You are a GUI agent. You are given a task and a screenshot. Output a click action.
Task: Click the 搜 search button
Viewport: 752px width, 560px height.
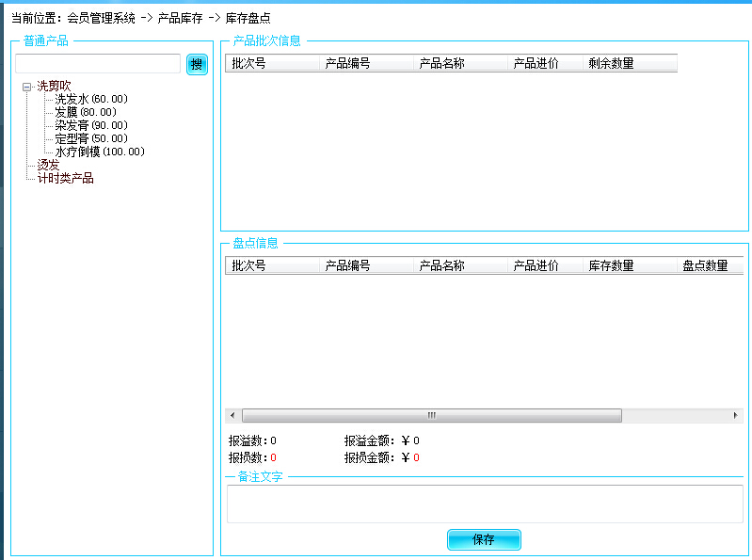(197, 64)
